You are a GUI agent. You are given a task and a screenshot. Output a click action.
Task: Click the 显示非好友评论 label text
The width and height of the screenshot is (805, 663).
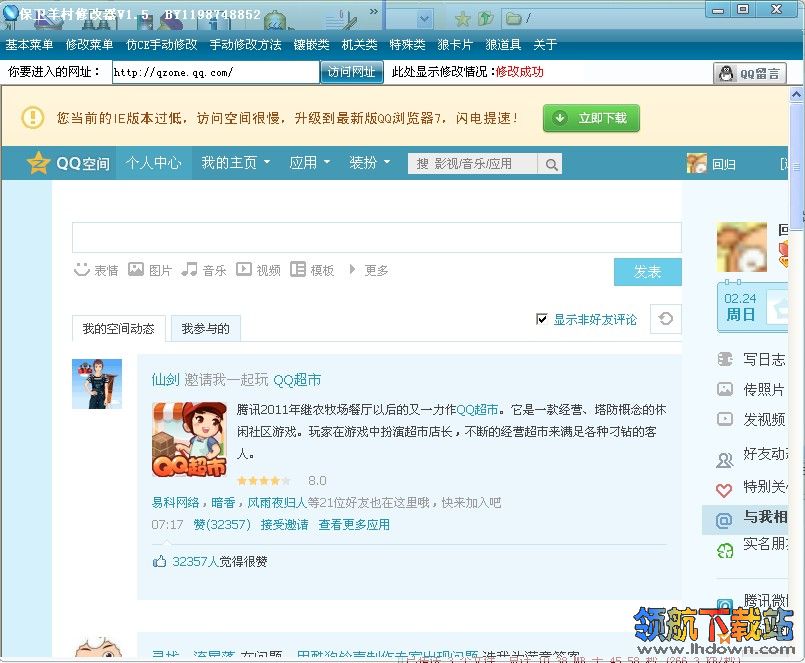(595, 319)
